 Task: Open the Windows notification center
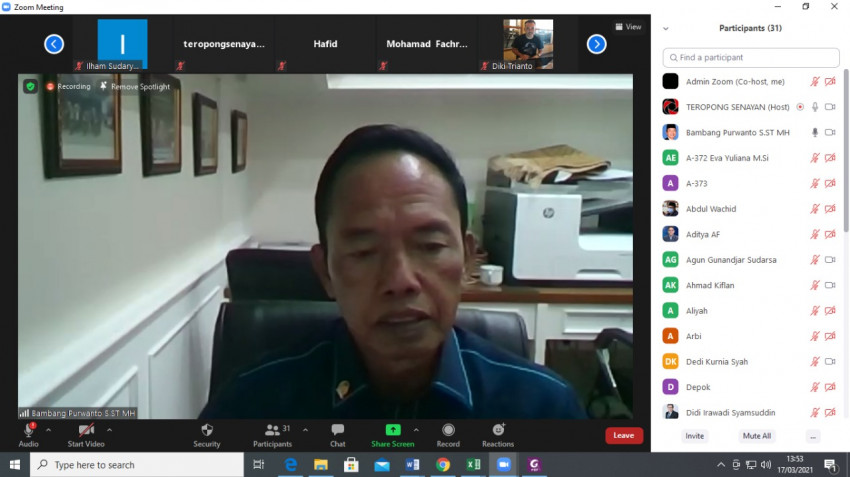click(830, 465)
